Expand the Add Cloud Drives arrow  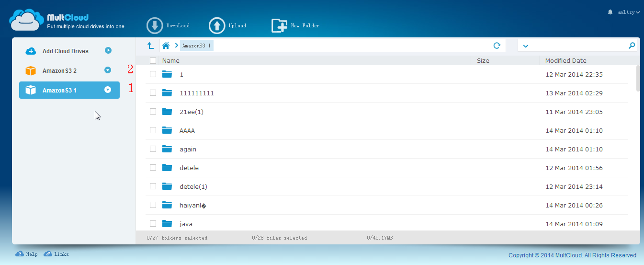pos(108,50)
